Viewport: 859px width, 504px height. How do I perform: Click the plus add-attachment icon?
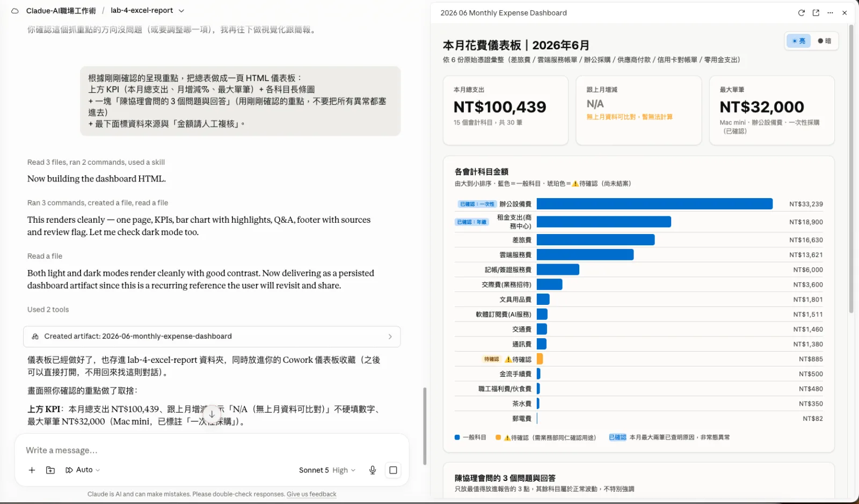[x=32, y=470]
